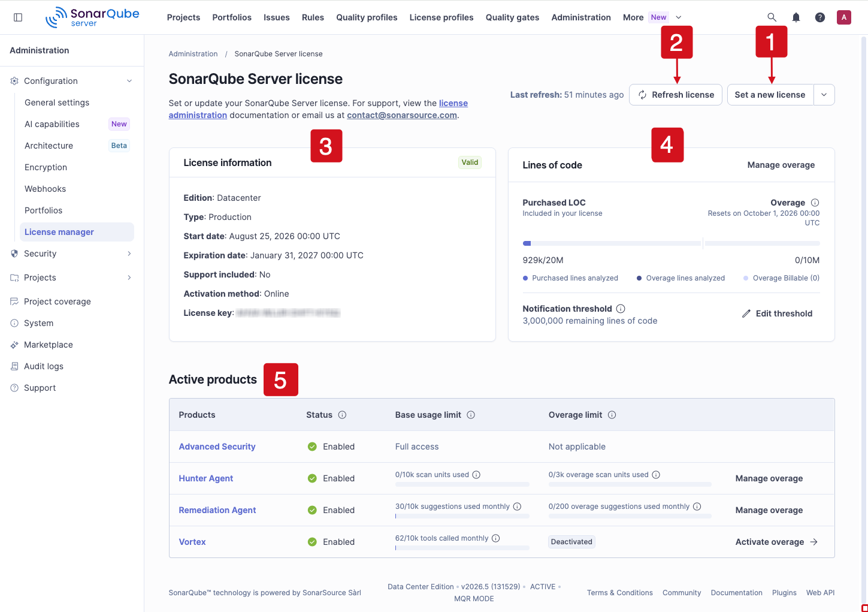Open the Quality gates menu

click(x=512, y=17)
